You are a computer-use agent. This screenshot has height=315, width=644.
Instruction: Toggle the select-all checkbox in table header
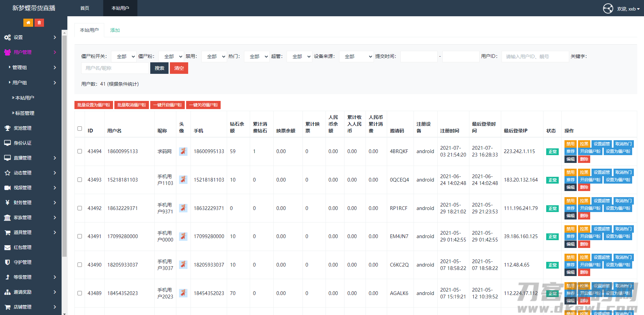pos(80,129)
